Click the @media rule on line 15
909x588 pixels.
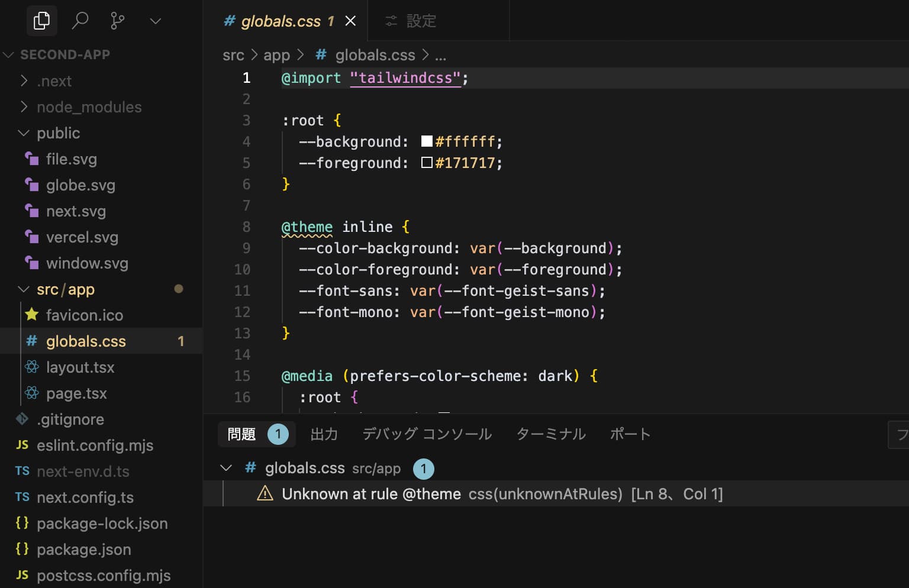[307, 376]
